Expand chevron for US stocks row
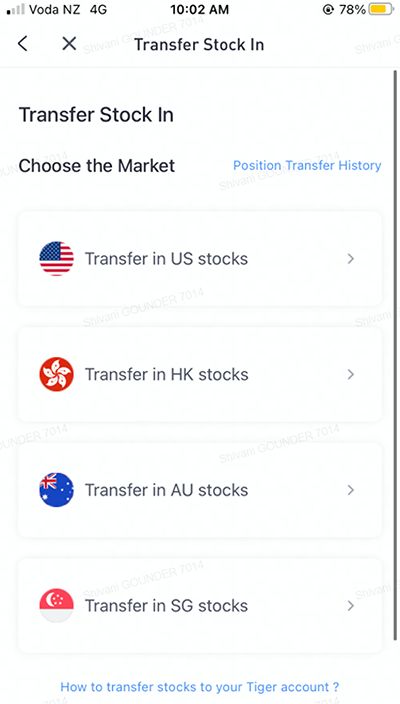Screen dimensions: 400x704 pos(351,259)
